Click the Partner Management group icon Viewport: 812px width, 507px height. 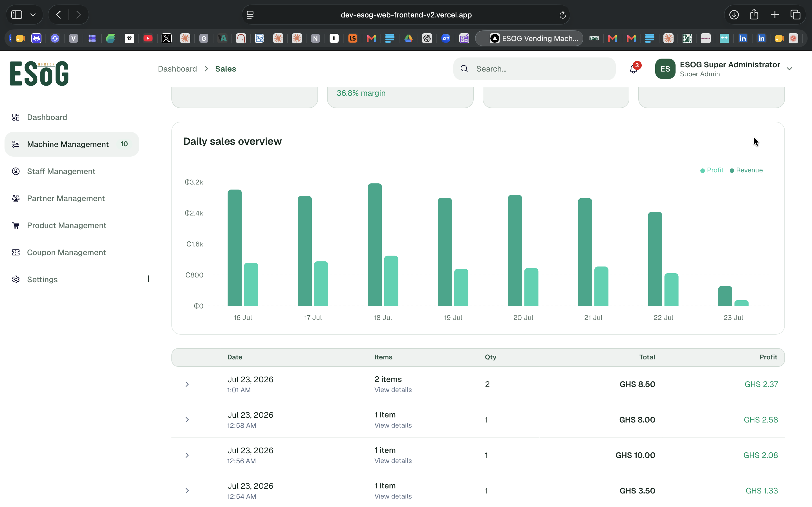click(16, 198)
